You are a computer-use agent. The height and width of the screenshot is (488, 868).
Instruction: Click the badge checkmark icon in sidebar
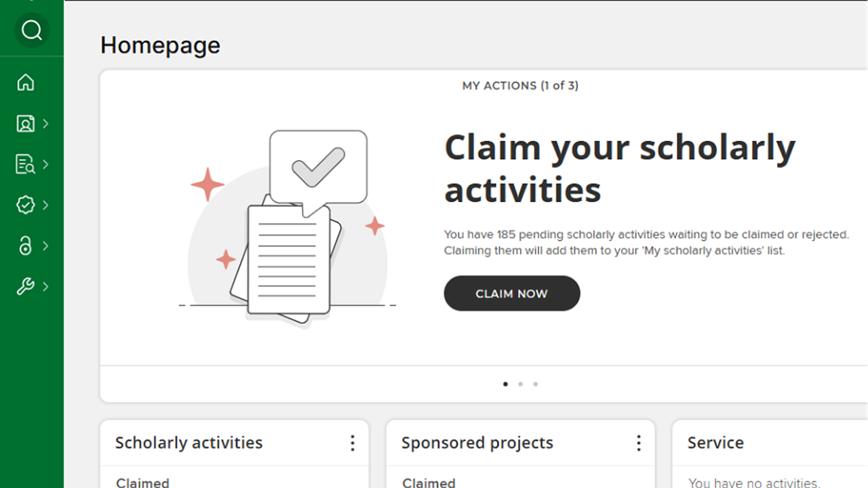point(26,205)
